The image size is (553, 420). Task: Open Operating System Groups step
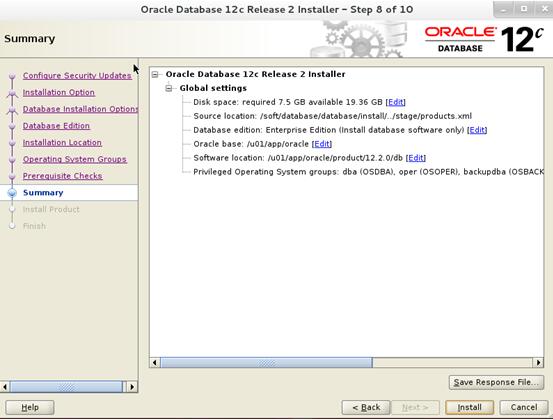[74, 159]
